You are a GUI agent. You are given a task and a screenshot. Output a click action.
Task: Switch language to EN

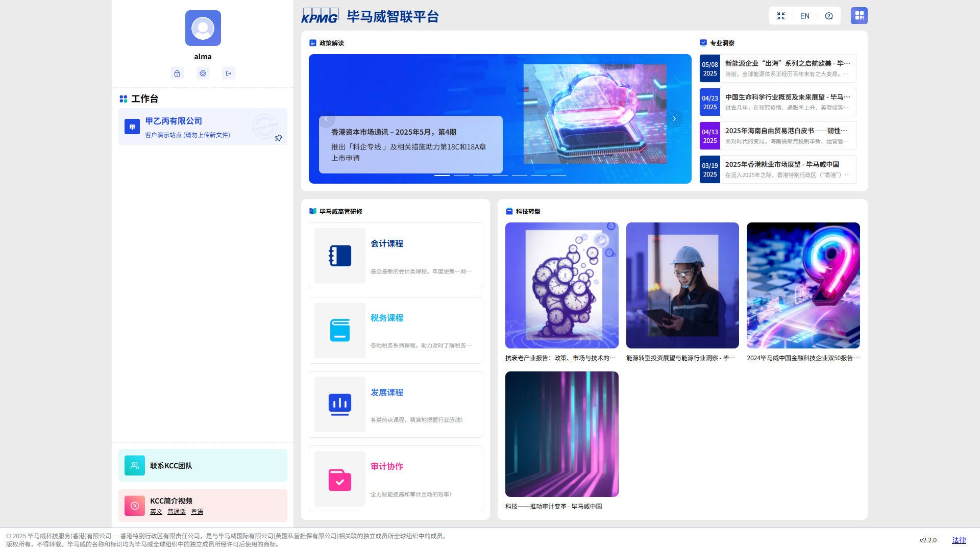(x=805, y=16)
